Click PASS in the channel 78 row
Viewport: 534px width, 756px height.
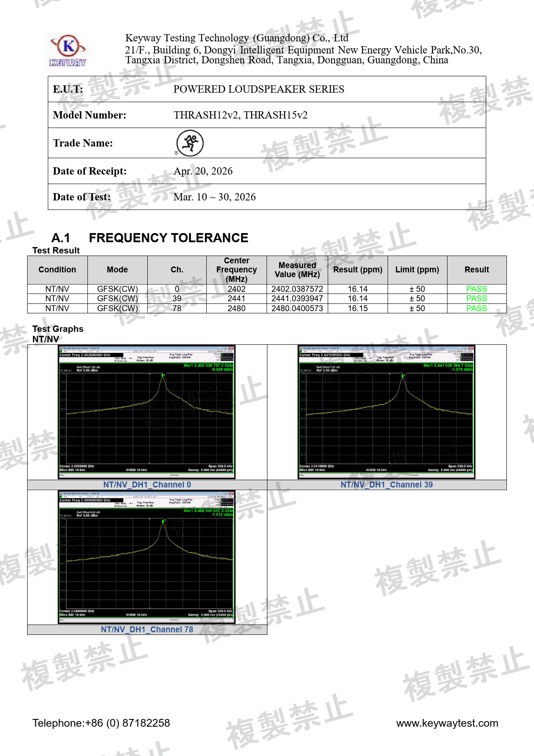pos(477,309)
